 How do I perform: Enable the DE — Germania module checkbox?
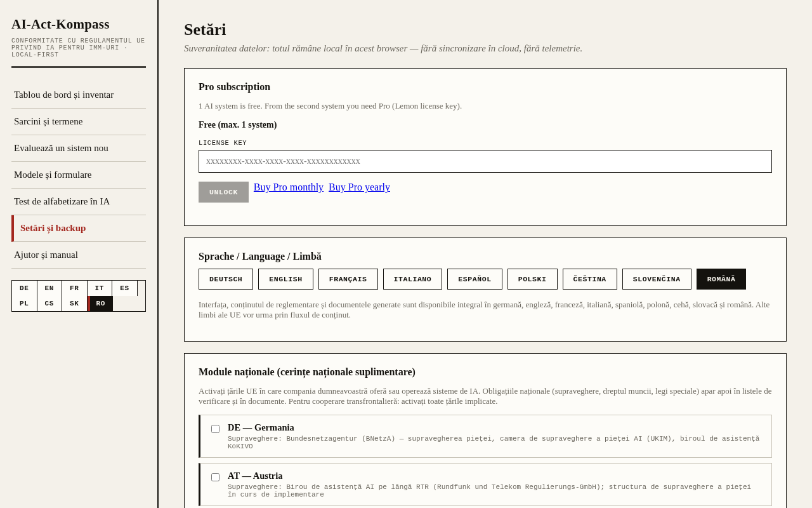[x=216, y=429]
